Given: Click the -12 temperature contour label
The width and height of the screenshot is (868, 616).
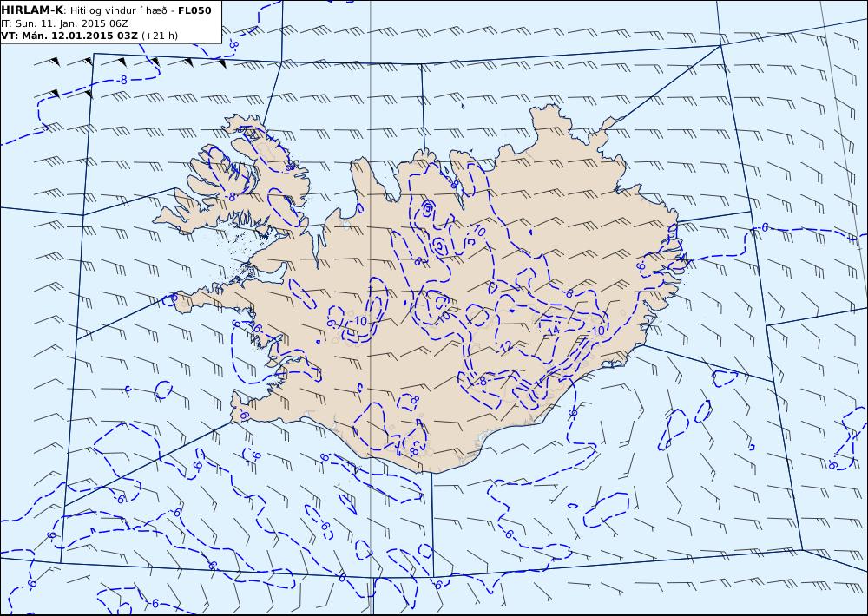Looking at the screenshot, I should [503, 348].
